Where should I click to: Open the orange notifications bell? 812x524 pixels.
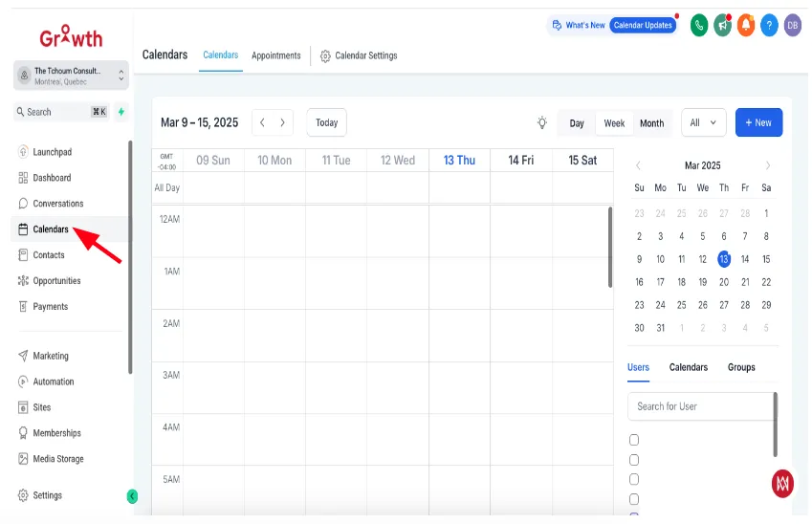pyautogui.click(x=746, y=25)
